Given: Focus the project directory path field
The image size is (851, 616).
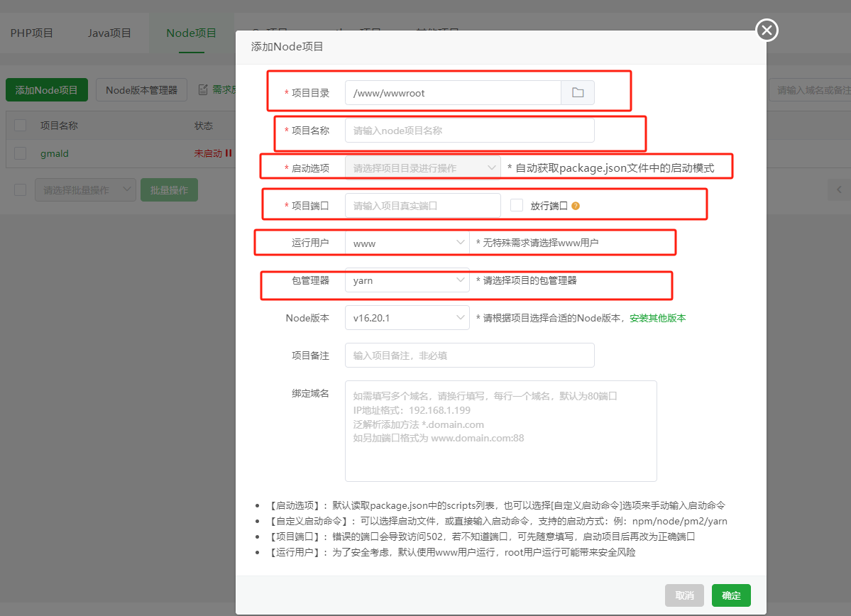Looking at the screenshot, I should pyautogui.click(x=453, y=93).
